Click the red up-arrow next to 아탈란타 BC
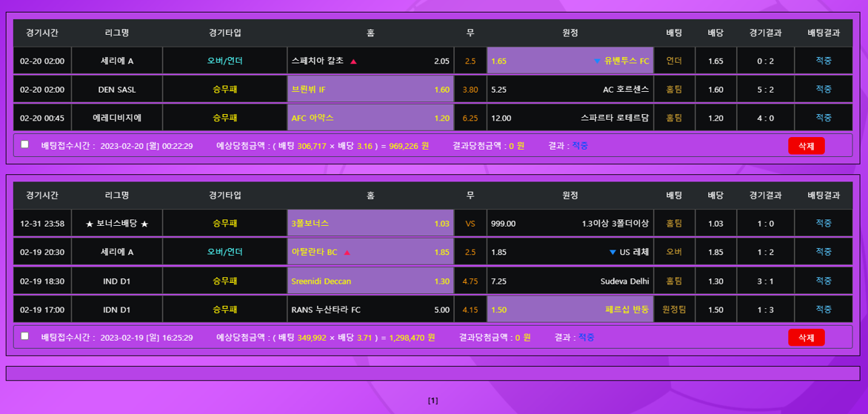Image resolution: width=868 pixels, height=414 pixels. [x=347, y=253]
